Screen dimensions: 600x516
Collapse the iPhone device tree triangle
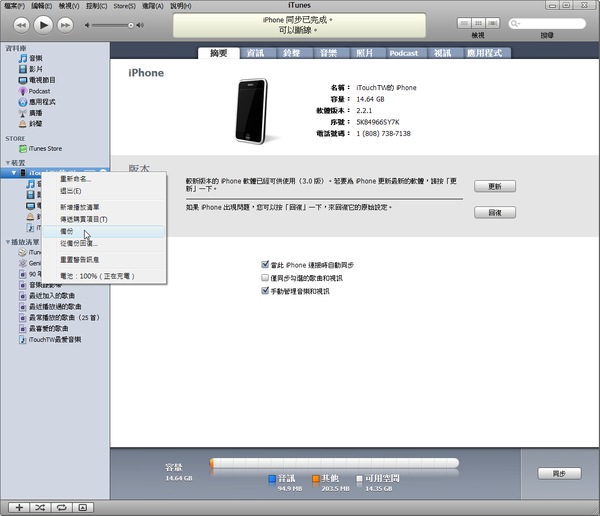[14, 173]
